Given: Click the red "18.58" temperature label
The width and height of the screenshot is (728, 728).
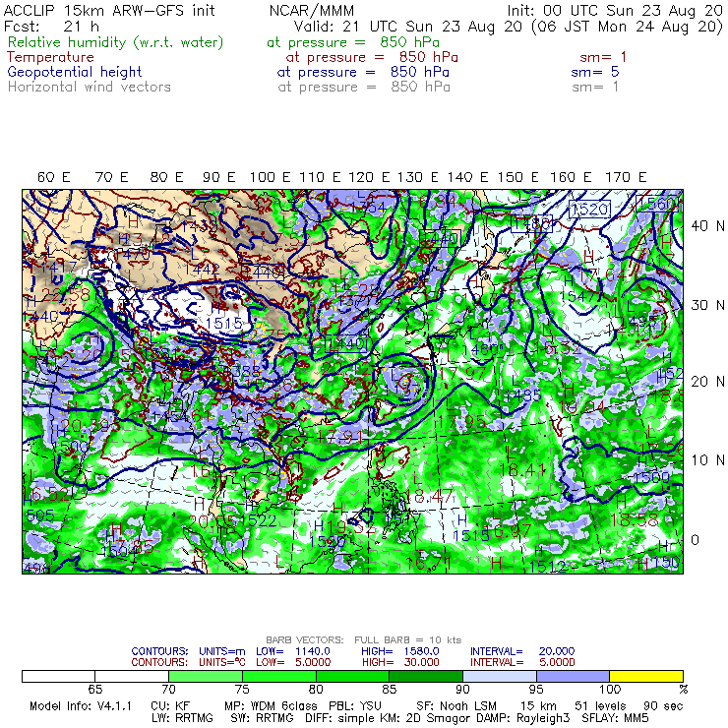Looking at the screenshot, I should (x=635, y=519).
